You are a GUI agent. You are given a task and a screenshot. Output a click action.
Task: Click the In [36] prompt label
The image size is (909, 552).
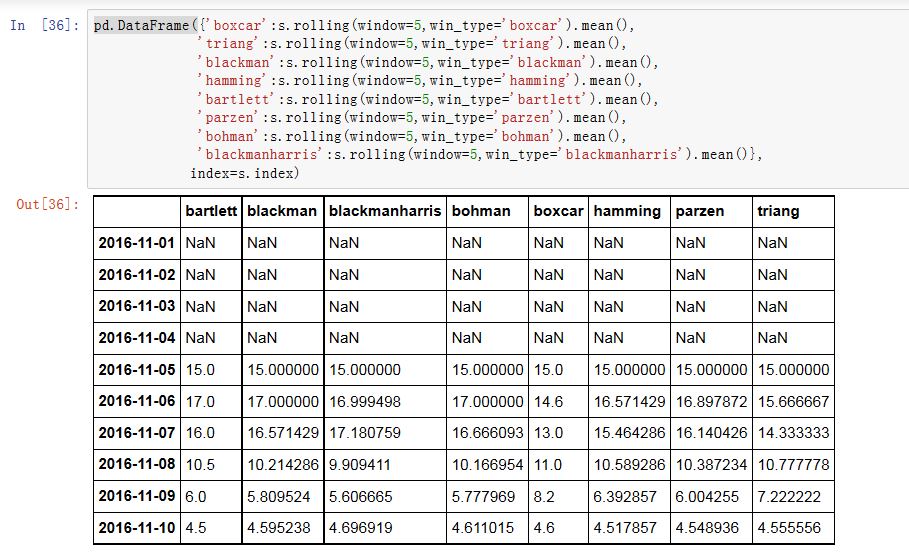point(45,25)
